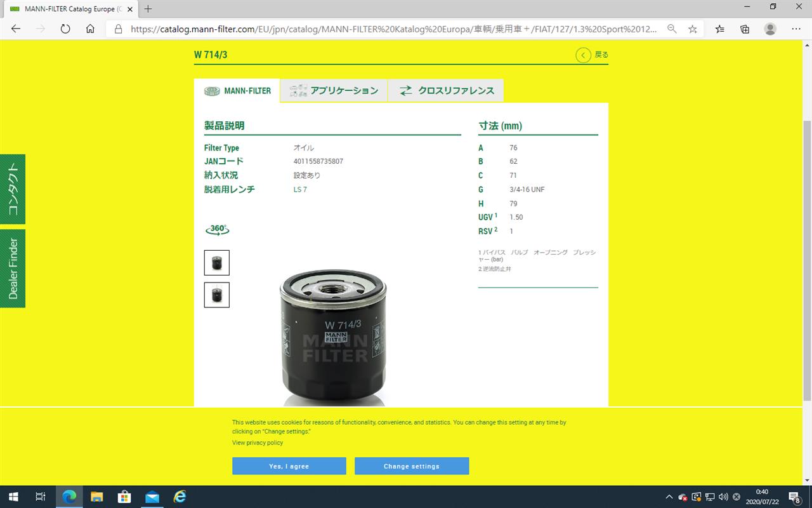Click the browser Back arrow
Image resolution: width=812 pixels, height=508 pixels.
pyautogui.click(x=16, y=29)
